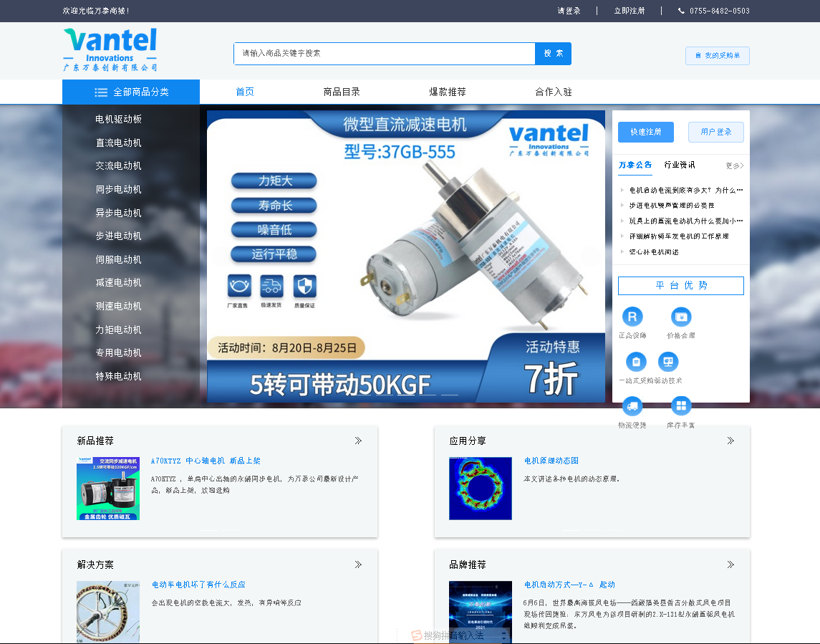Screen dimensions: 820x644
Task: Expand the 新品推荐 section arrow
Action: coord(358,441)
